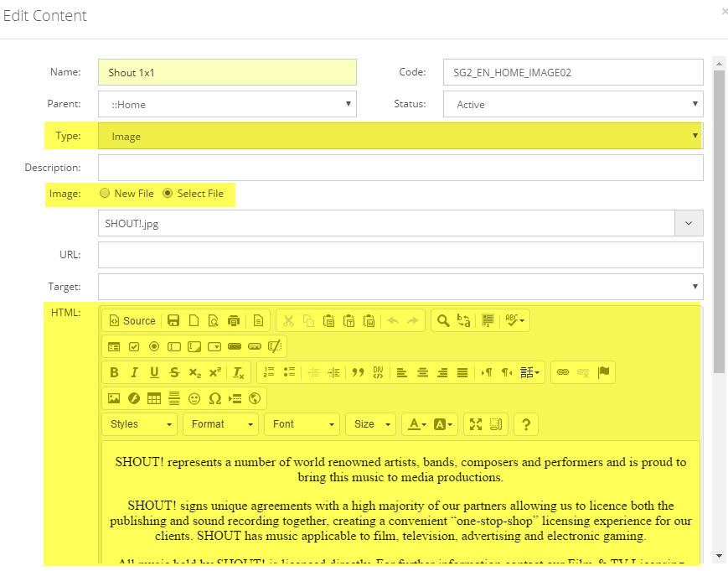Open the Type dropdown showing Image

pyautogui.click(x=400, y=136)
